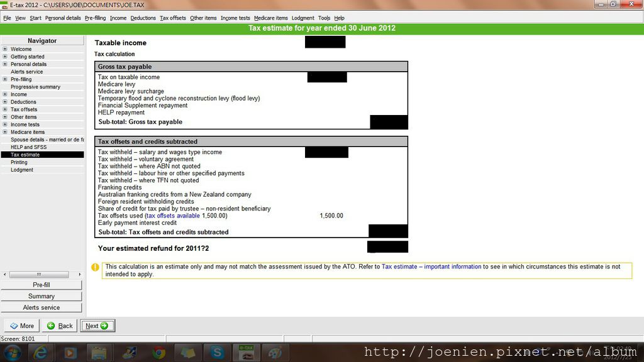The width and height of the screenshot is (644, 362).
Task: Click the 'Gross tax payable' section header
Action: [x=251, y=67]
